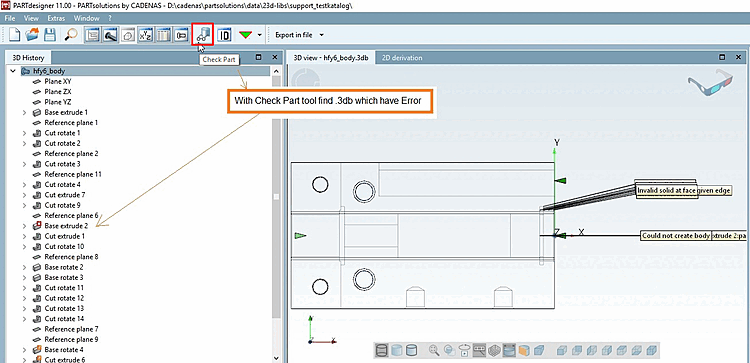This screenshot has width=750, height=363.
Task: Switch to the 2D derivation tab
Action: pyautogui.click(x=401, y=57)
